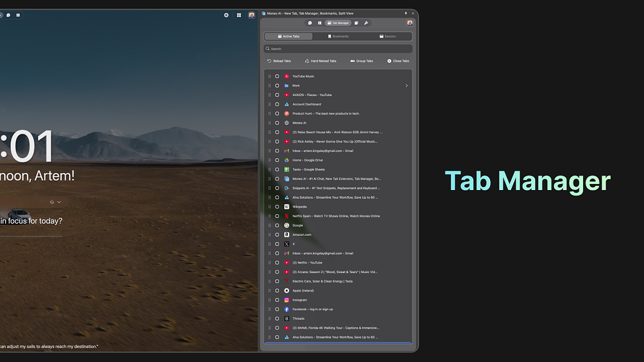The width and height of the screenshot is (644, 362).
Task: Select the Account Dashboard checkbox
Action: 277,104
